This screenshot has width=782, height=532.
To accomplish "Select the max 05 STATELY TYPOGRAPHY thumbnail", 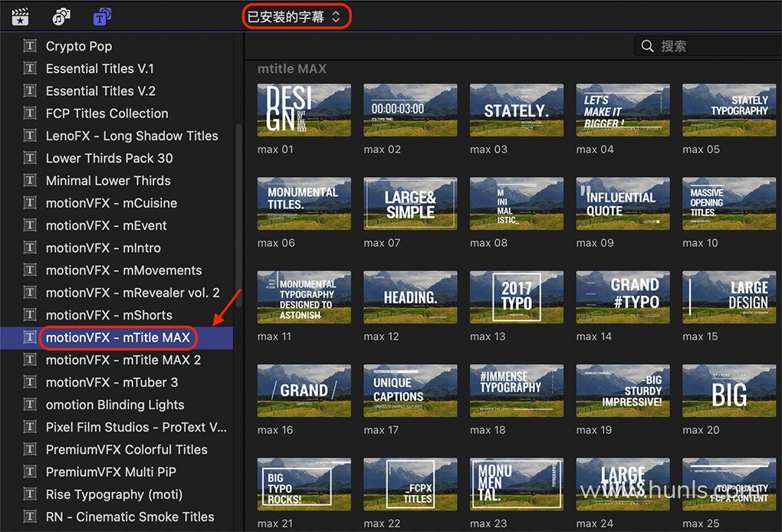I will pos(729,110).
